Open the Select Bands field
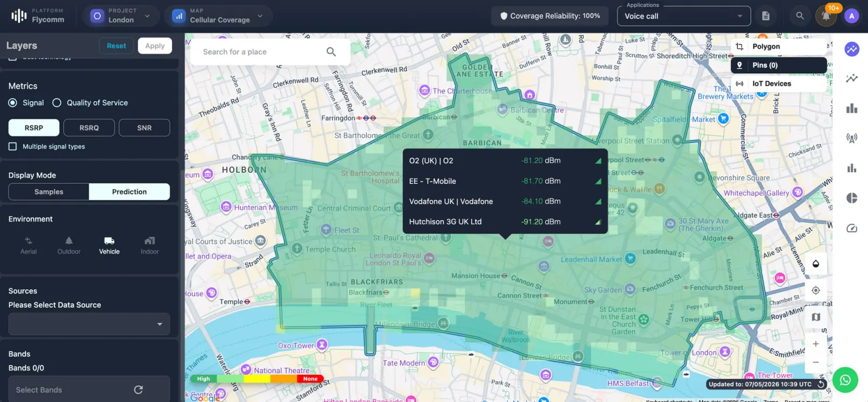Image resolution: width=868 pixels, height=402 pixels. [89, 390]
